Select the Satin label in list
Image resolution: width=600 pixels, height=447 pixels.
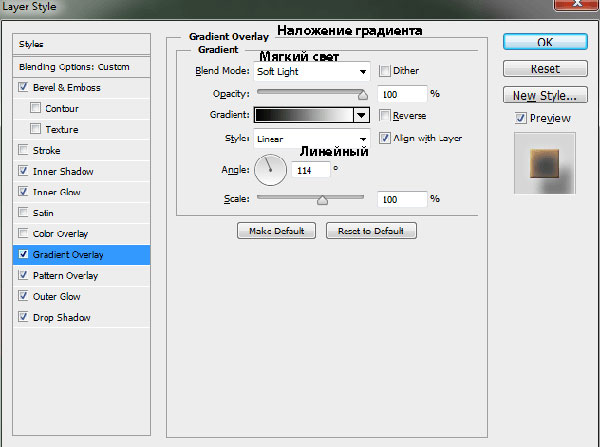pos(43,213)
